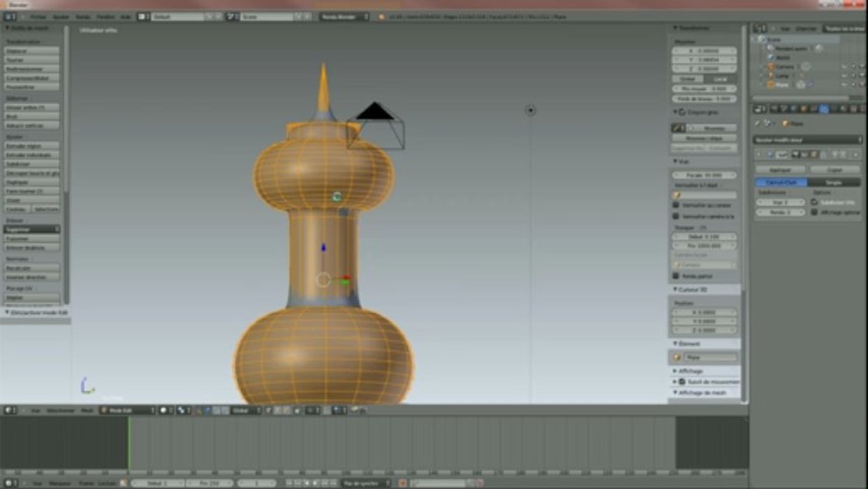Open the Ajouter modificateur dropdown
This screenshot has height=489, width=868.
coord(808,139)
